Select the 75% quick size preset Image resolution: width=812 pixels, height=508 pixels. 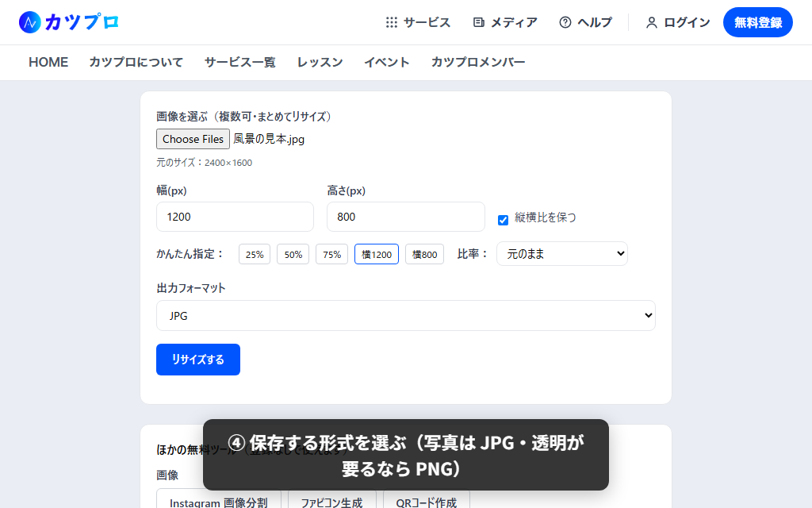(332, 254)
